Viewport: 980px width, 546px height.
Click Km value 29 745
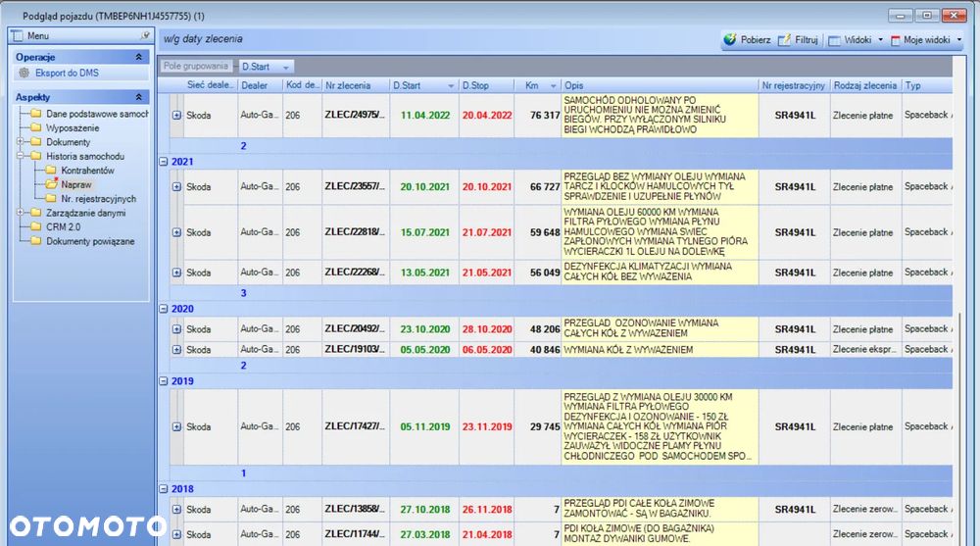(544, 426)
